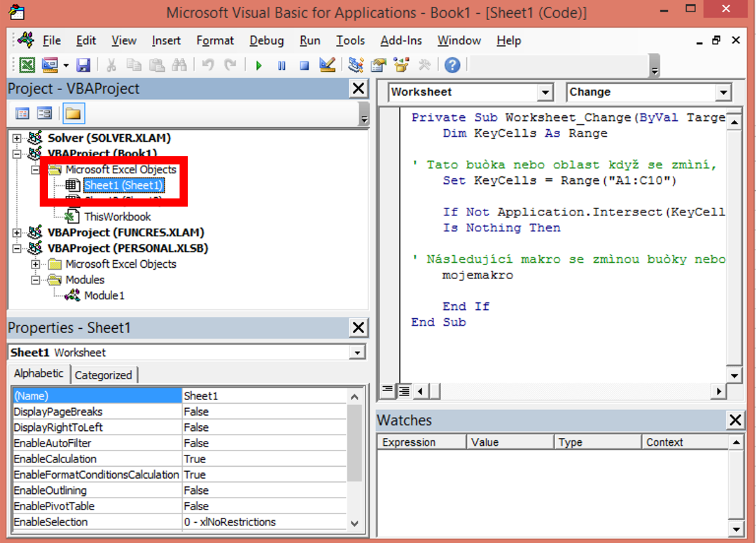
Task: Click View Object icon in Project panel
Action: point(45,113)
